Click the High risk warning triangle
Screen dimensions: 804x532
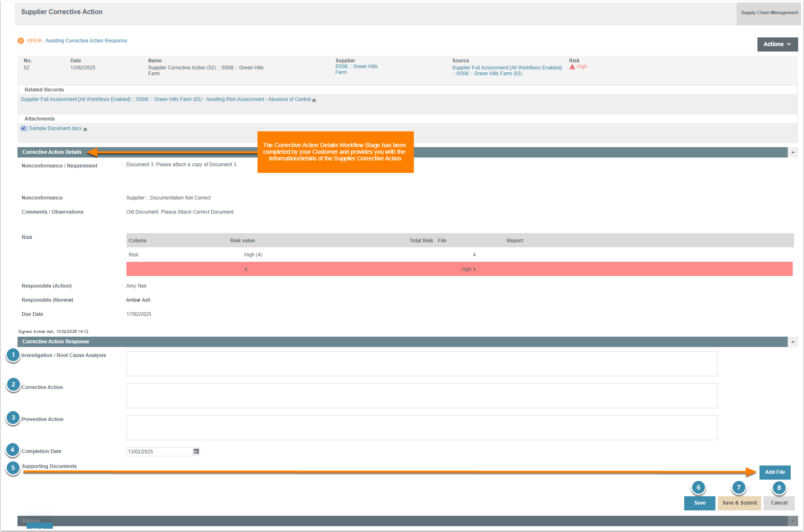[572, 66]
